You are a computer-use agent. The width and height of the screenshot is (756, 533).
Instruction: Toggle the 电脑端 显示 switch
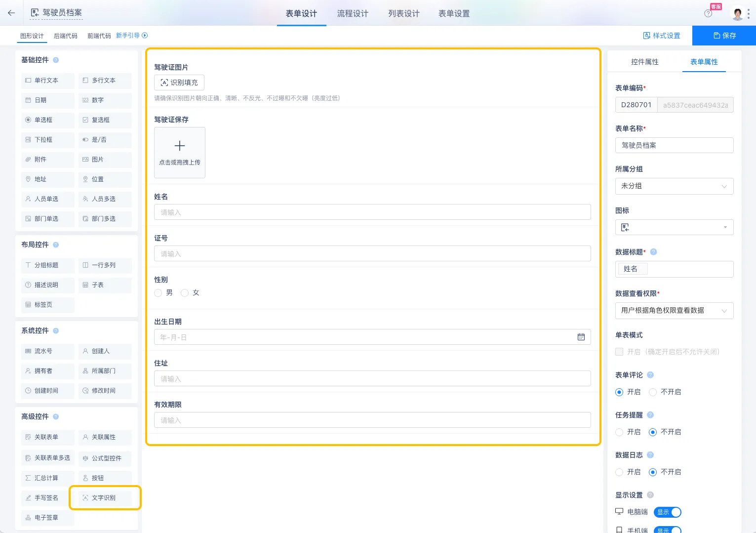(x=668, y=512)
